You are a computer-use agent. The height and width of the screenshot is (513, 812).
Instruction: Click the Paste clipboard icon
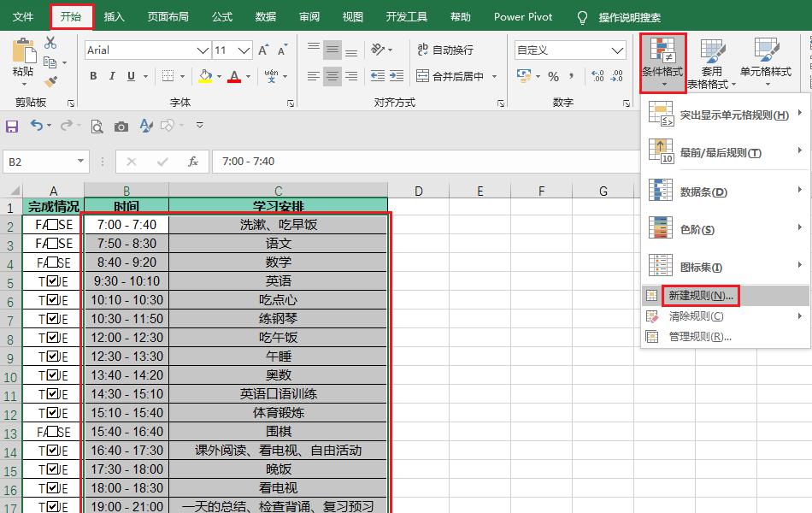23,51
